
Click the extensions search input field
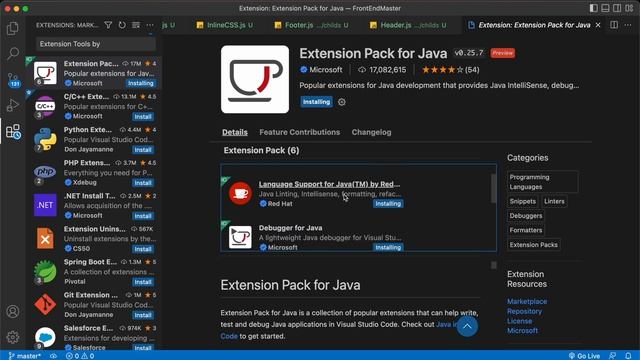96,44
